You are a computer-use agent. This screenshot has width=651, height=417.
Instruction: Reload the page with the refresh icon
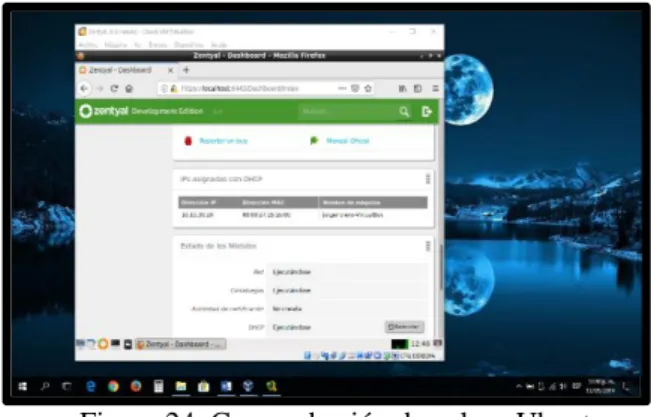[x=114, y=88]
